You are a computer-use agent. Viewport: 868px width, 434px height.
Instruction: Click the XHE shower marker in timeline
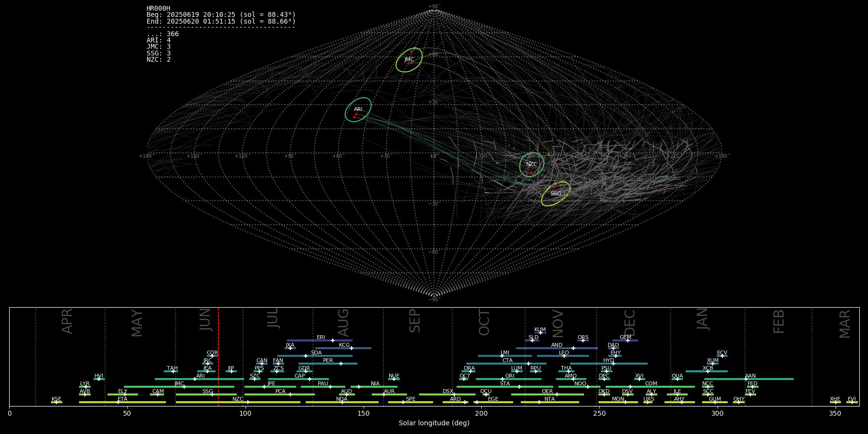pyautogui.click(x=835, y=402)
